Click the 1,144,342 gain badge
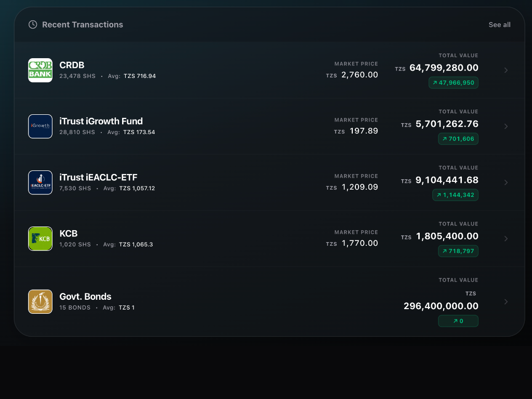 click(455, 195)
